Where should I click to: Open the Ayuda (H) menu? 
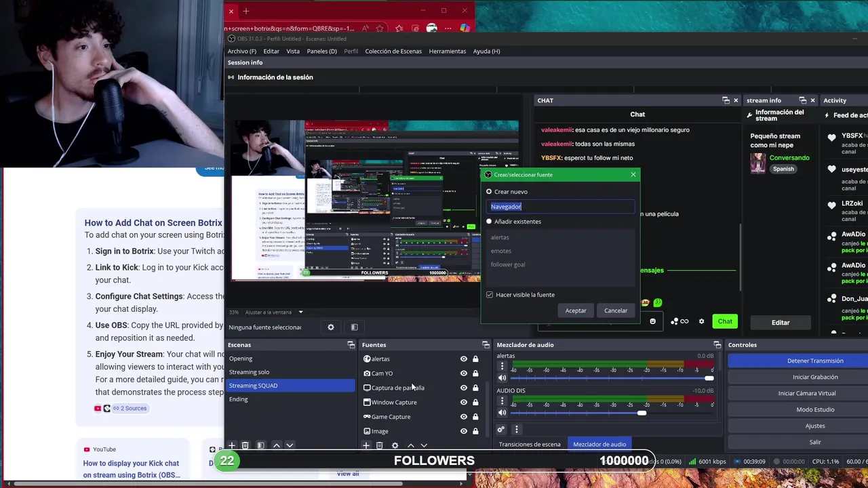[x=486, y=52]
